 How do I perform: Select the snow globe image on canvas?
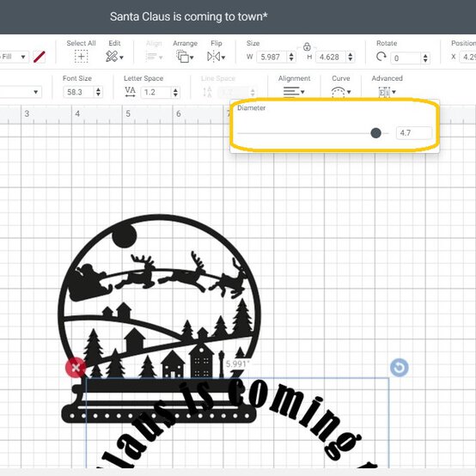coord(159,319)
